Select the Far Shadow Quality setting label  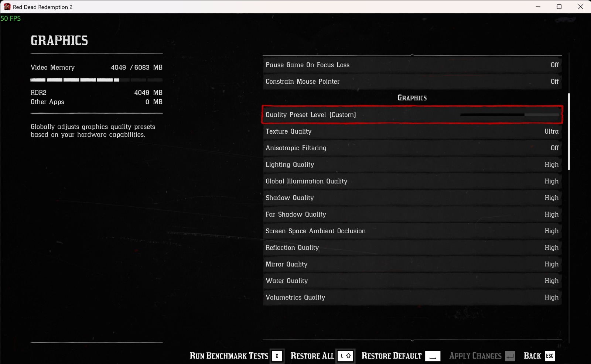click(296, 214)
